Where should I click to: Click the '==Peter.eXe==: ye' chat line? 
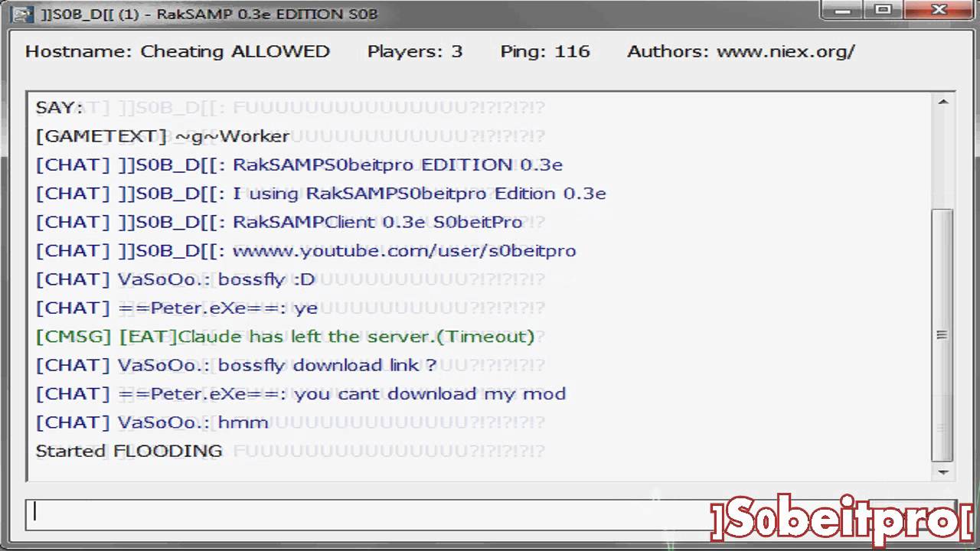(177, 308)
